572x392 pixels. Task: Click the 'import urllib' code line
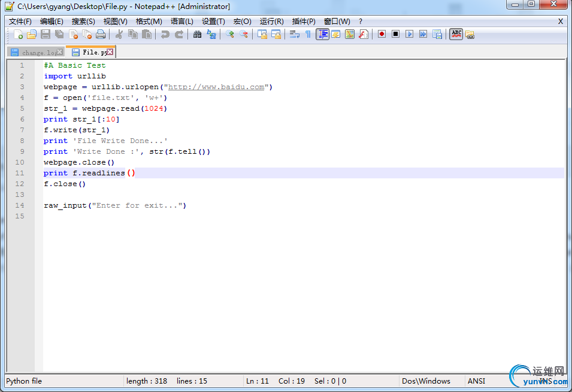75,76
